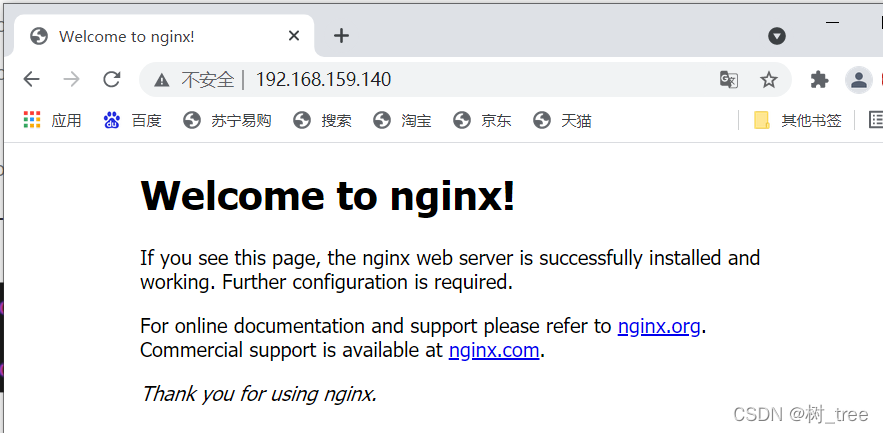Viewport: 883px width, 433px height.
Task: Click the tab's globe favicon
Action: (39, 36)
